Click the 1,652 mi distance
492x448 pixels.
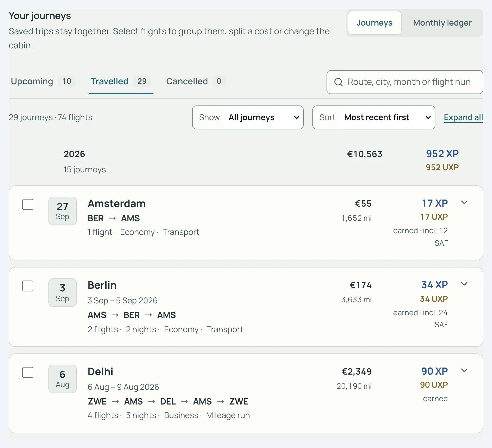(356, 218)
